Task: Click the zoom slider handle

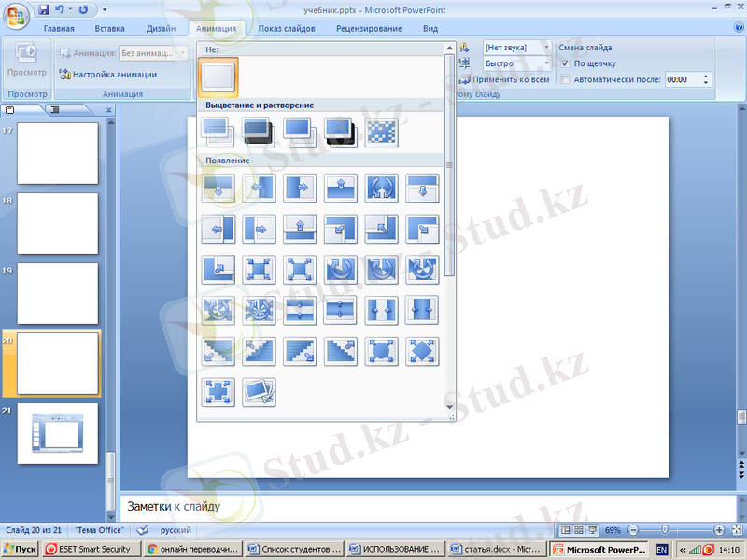Action: click(x=665, y=530)
